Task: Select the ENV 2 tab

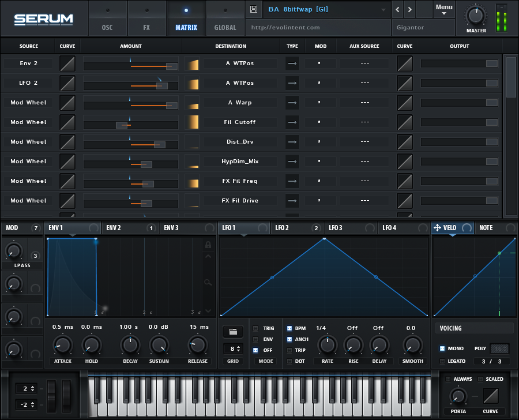Action: (130, 228)
